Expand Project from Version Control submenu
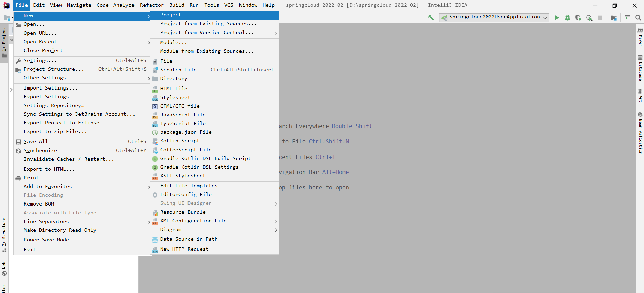 point(215,33)
